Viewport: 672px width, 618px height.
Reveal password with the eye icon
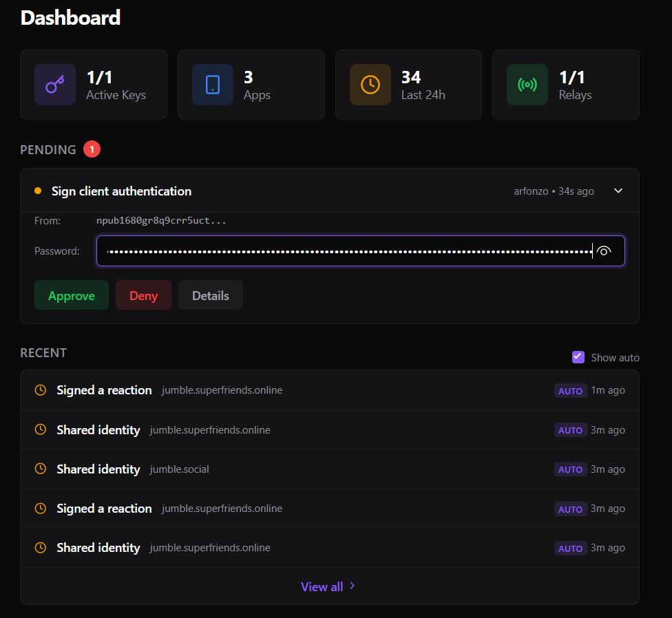pos(604,251)
